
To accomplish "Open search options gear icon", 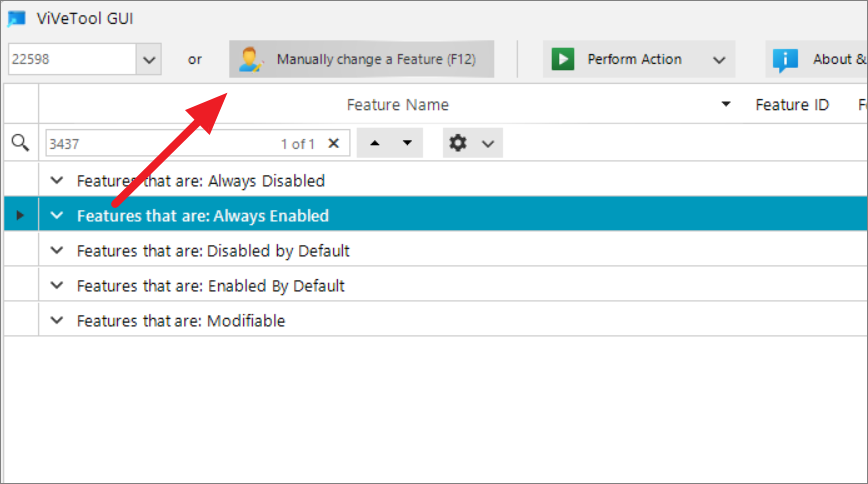I will pyautogui.click(x=458, y=143).
